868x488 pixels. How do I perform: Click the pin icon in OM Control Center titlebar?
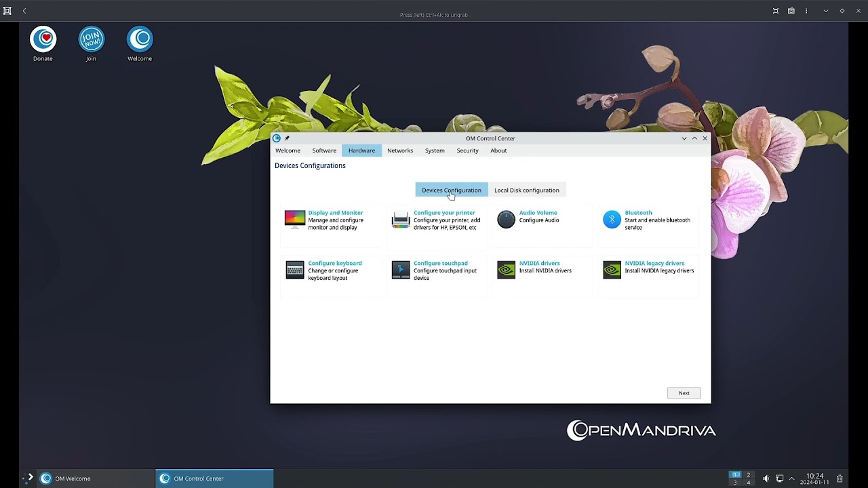287,138
